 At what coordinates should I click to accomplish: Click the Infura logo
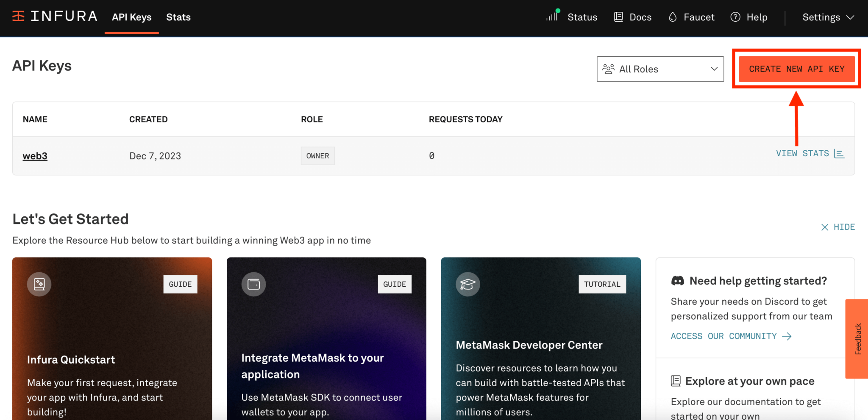point(54,16)
